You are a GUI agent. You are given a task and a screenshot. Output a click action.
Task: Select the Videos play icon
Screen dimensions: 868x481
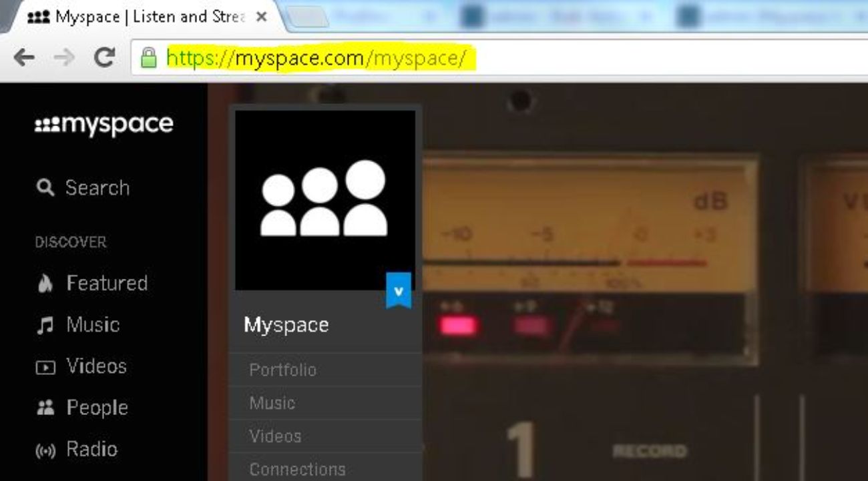pyautogui.click(x=45, y=366)
